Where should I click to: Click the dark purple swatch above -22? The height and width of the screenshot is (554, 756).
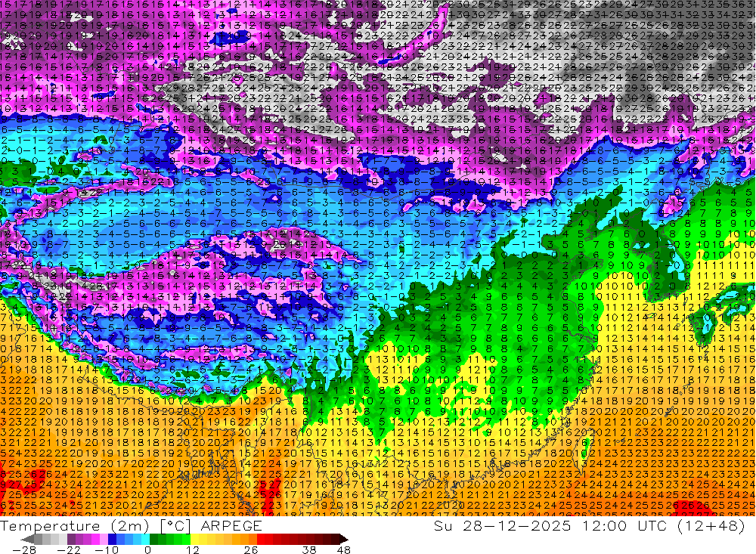pos(71,540)
